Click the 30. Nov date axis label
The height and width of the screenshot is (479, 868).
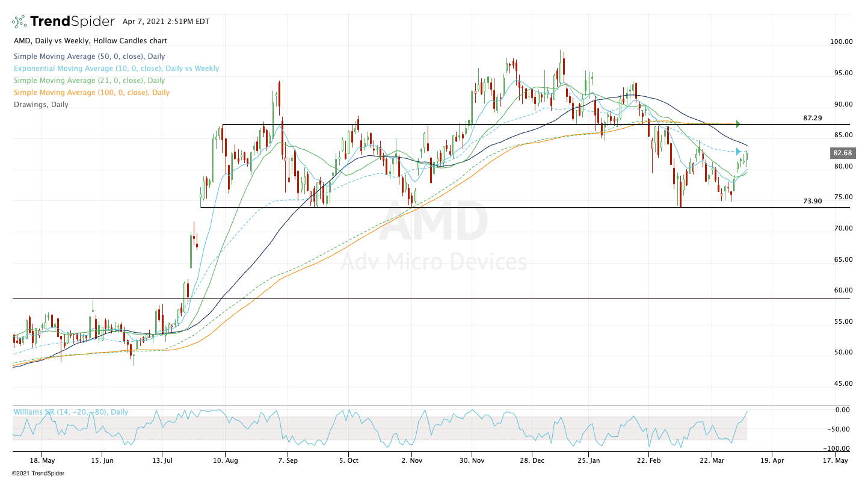pyautogui.click(x=472, y=462)
